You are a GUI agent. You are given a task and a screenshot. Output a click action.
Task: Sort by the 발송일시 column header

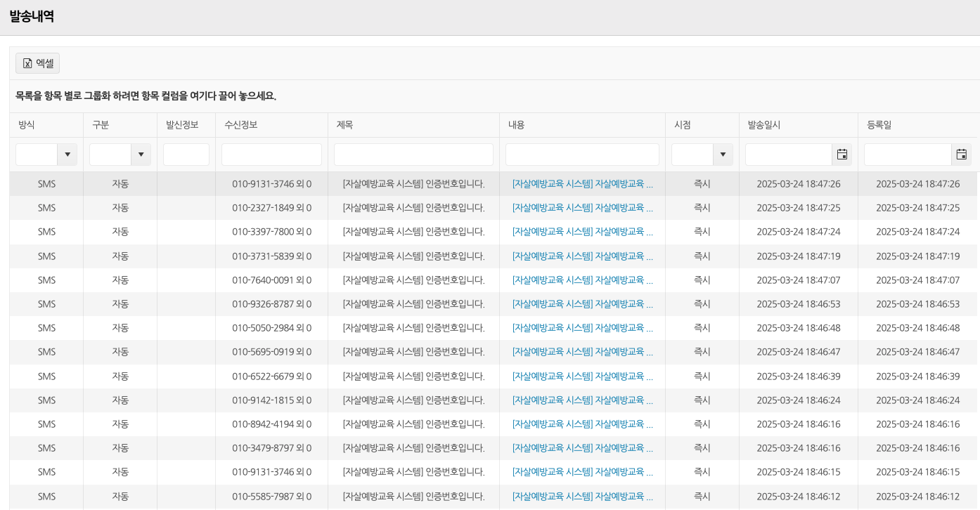tap(764, 125)
